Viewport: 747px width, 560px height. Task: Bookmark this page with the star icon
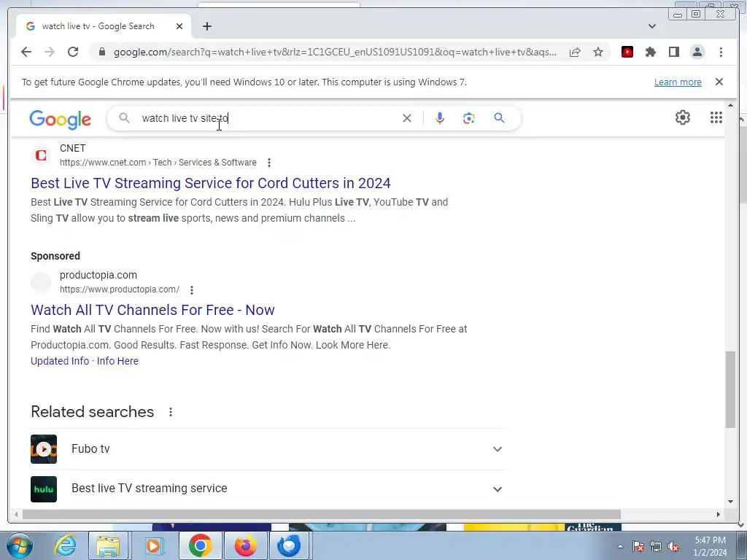tap(598, 52)
